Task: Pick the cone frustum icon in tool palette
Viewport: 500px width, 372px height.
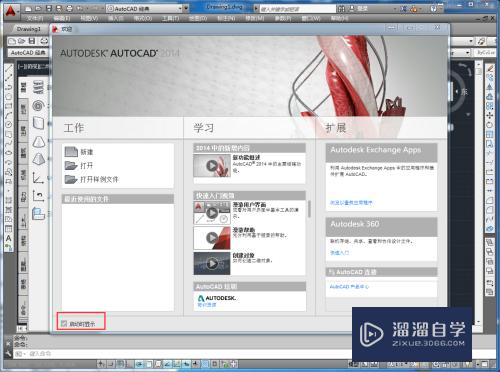Action: pos(39,141)
